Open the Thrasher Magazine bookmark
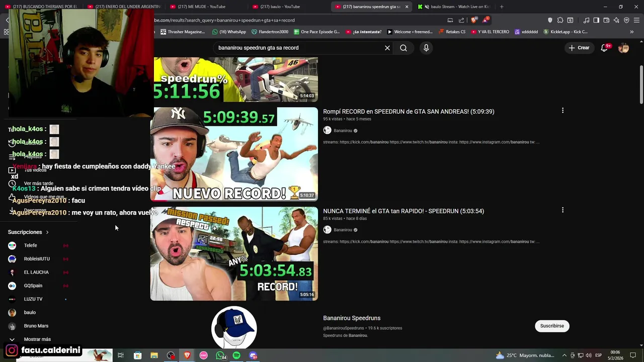Viewport: 644px width, 362px height. click(183, 32)
